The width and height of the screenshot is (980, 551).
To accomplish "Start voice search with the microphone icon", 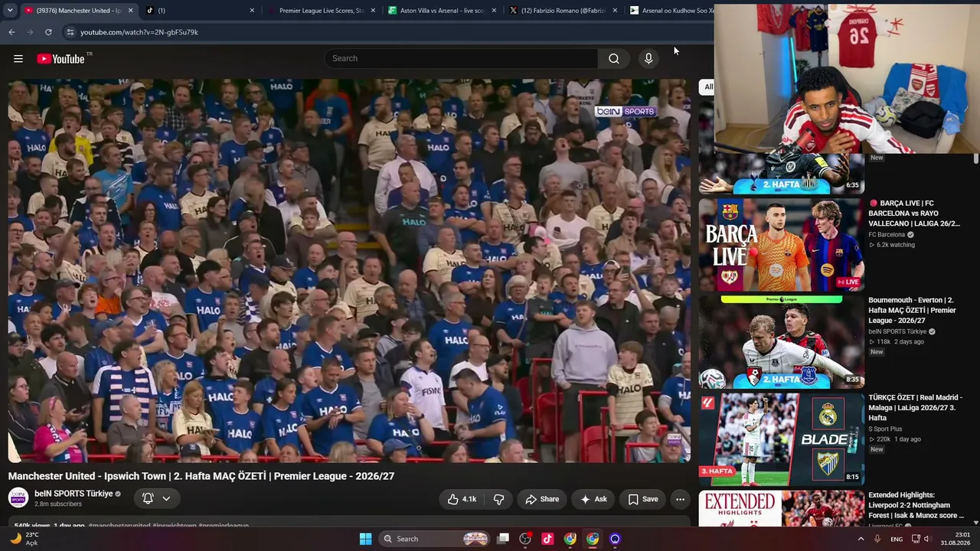I will point(648,59).
